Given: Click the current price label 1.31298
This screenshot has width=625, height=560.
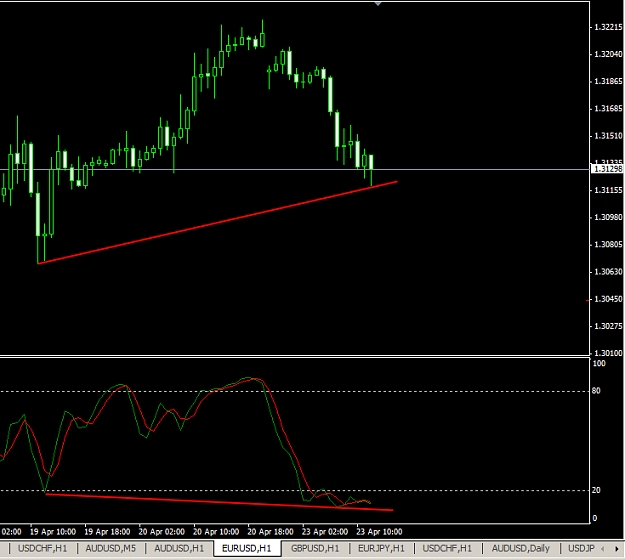Looking at the screenshot, I should coord(607,169).
